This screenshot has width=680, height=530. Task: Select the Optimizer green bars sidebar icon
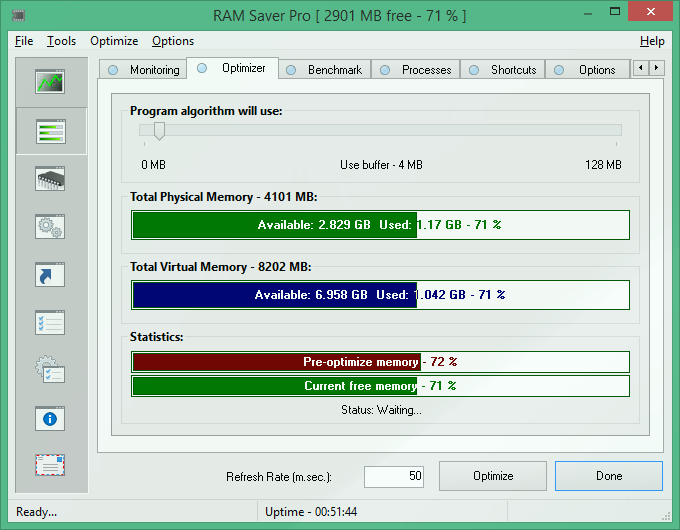[50, 130]
